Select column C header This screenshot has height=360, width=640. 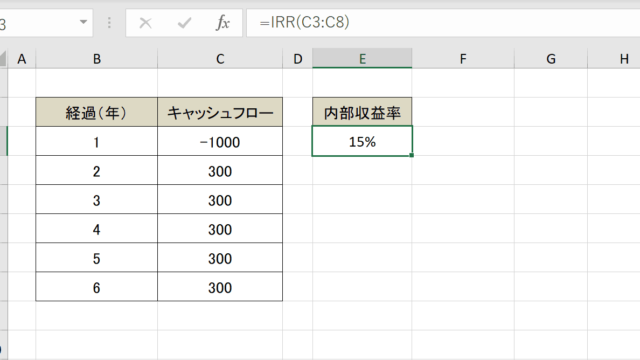pyautogui.click(x=220, y=59)
